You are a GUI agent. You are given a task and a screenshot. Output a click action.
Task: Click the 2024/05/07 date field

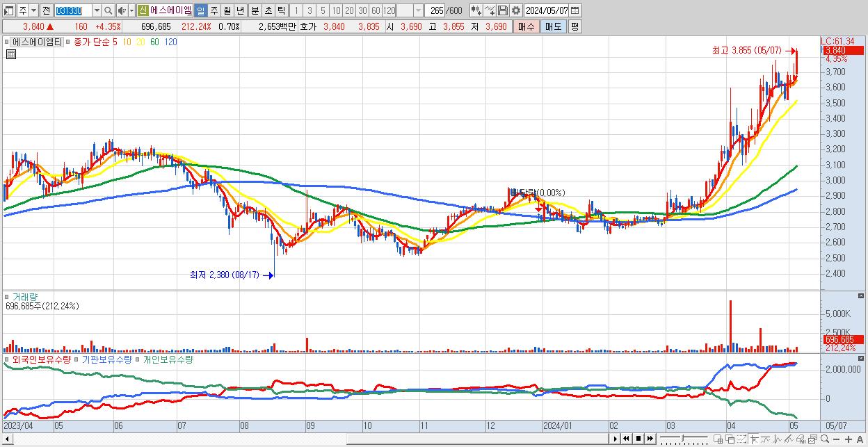point(547,10)
